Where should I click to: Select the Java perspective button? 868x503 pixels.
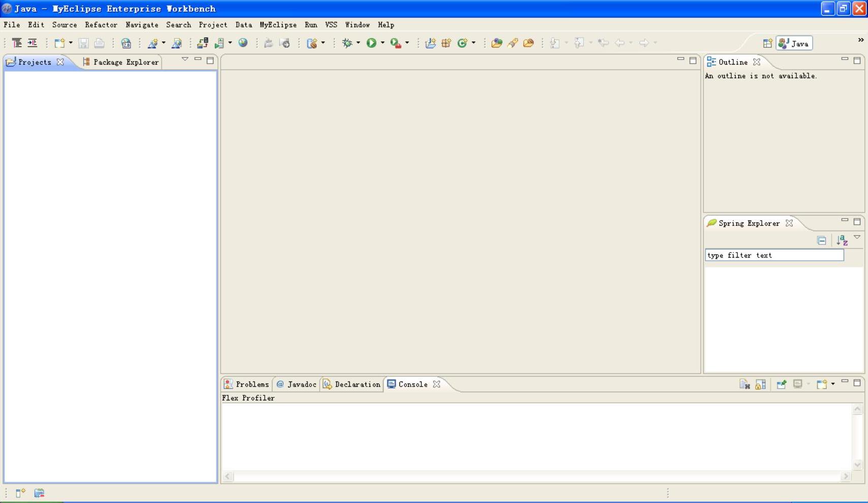click(x=794, y=44)
